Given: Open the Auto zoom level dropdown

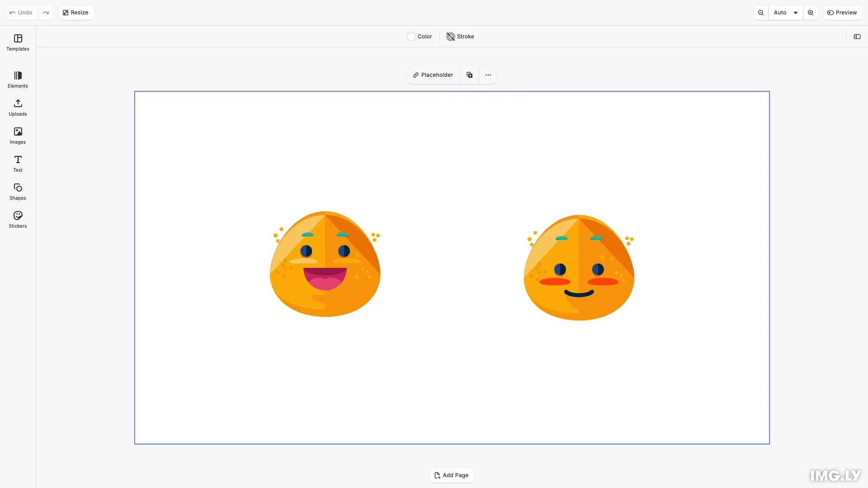Looking at the screenshot, I should [786, 12].
